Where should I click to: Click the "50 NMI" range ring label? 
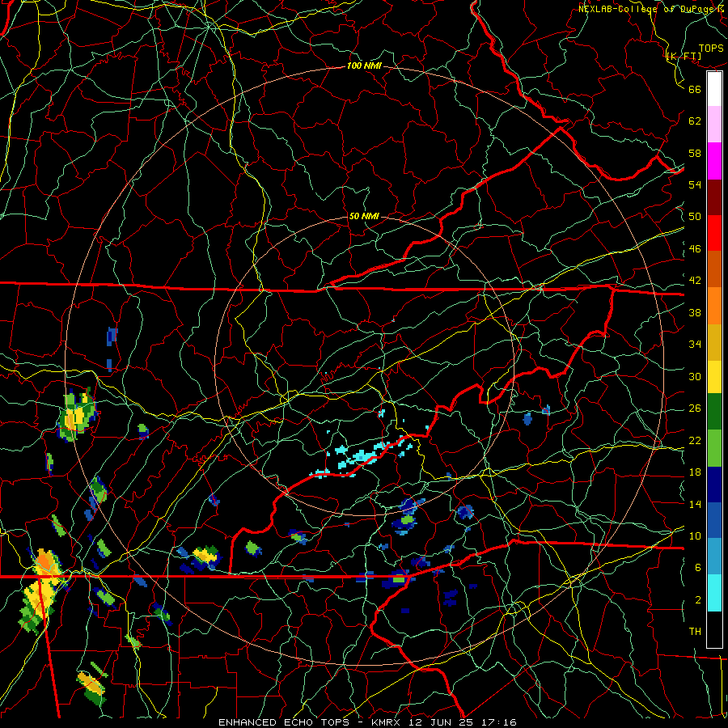point(364,216)
